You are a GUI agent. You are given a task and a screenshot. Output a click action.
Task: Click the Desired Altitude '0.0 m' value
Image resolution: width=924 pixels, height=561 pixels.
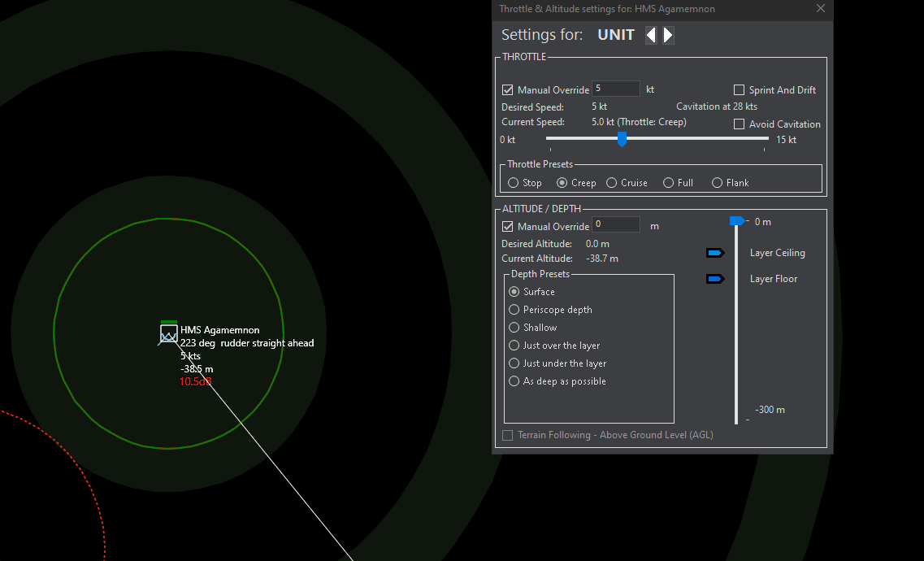(x=597, y=244)
